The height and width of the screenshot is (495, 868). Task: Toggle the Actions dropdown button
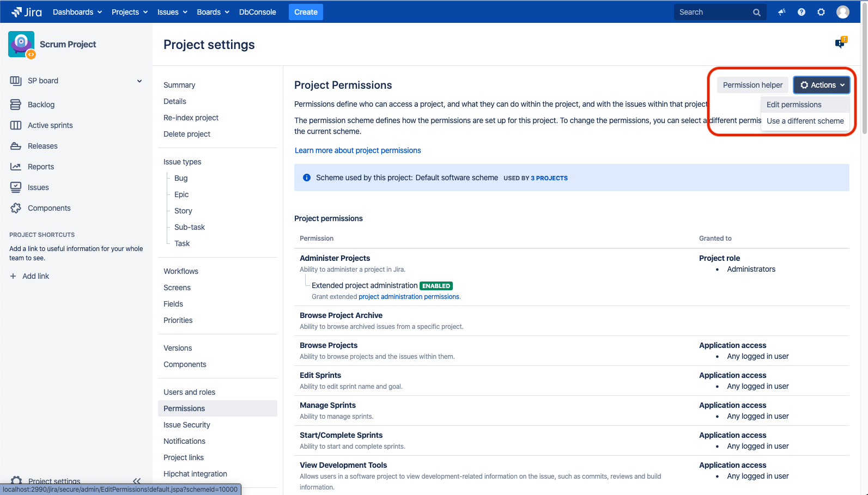pos(822,85)
